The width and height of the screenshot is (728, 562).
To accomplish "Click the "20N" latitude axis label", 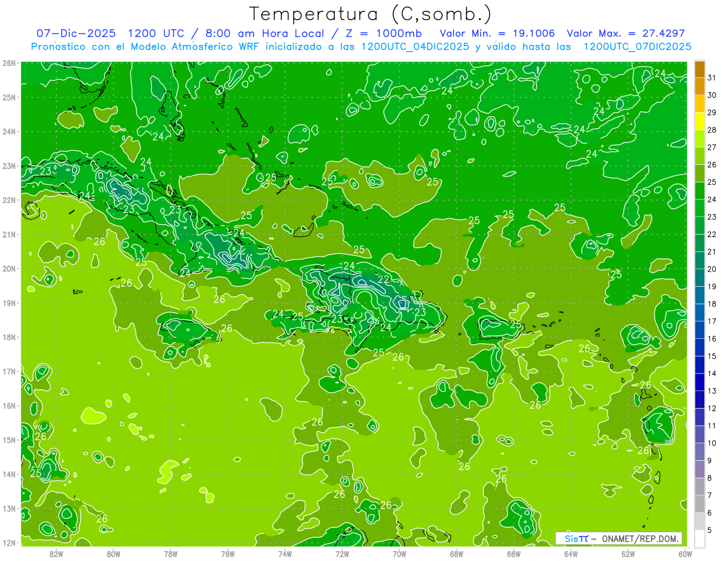I will click(9, 269).
